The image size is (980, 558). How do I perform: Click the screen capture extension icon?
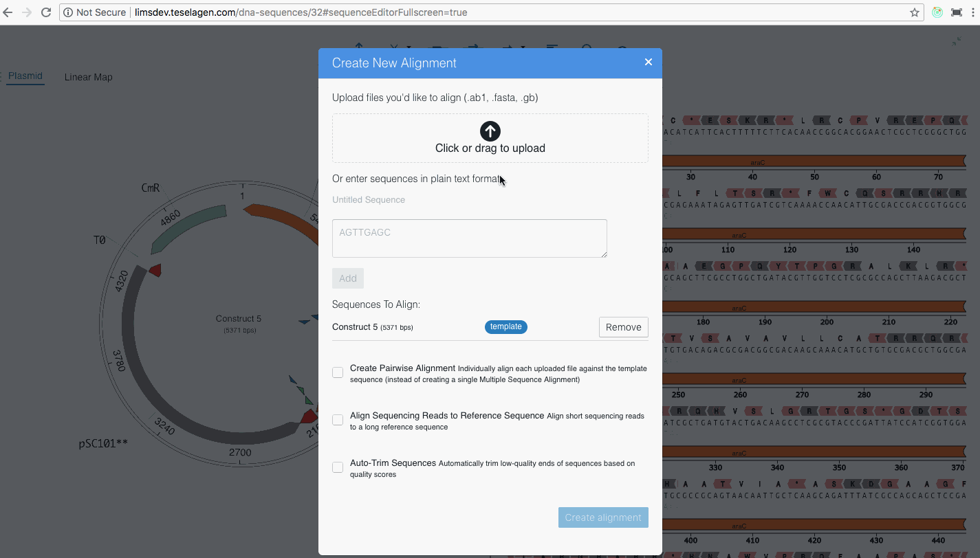[957, 12]
